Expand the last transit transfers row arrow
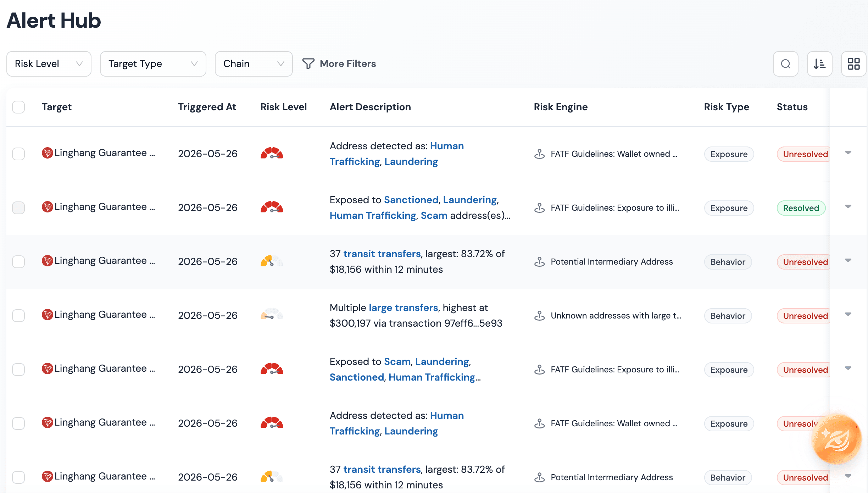This screenshot has width=868, height=493. pyautogui.click(x=848, y=476)
